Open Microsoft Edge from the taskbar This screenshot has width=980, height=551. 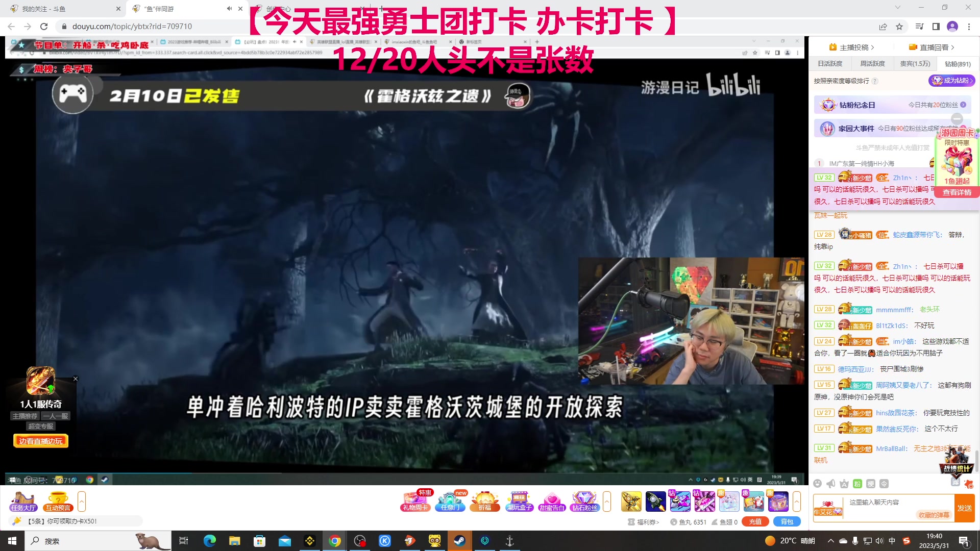(209, 541)
